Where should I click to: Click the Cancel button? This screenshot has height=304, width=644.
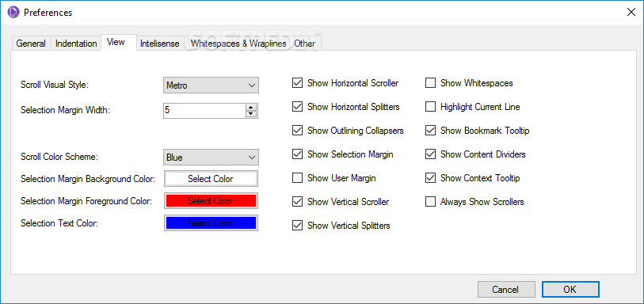[506, 289]
